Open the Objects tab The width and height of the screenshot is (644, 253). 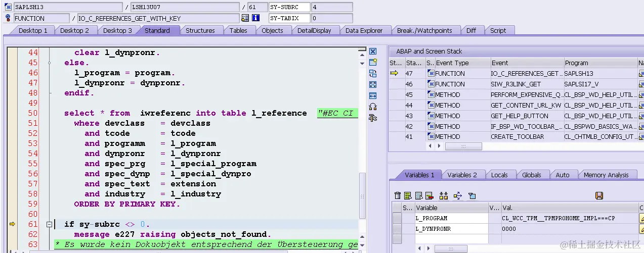coord(272,30)
